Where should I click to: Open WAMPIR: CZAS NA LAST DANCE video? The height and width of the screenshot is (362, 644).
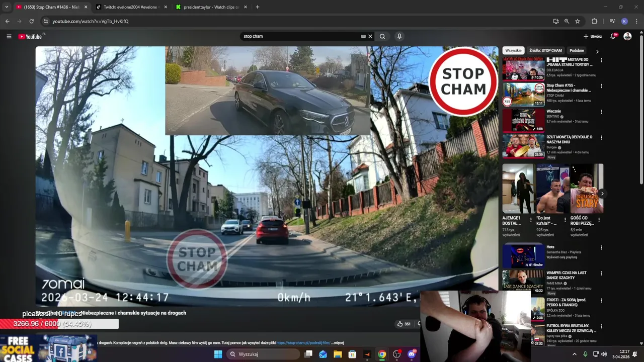[x=523, y=282]
